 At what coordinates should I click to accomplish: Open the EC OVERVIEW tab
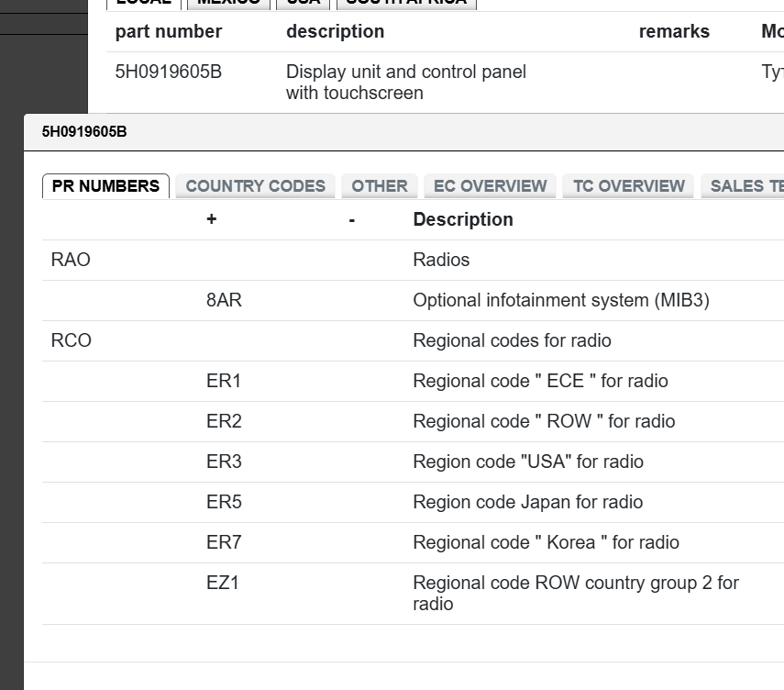click(x=490, y=186)
